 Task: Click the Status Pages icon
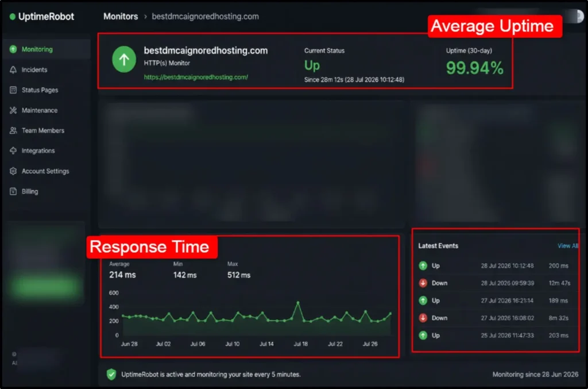click(13, 90)
